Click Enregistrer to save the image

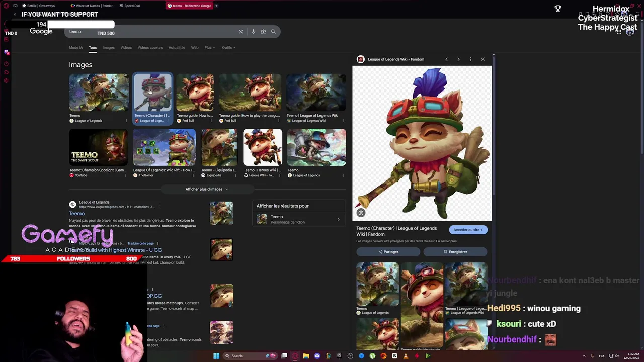[455, 252]
